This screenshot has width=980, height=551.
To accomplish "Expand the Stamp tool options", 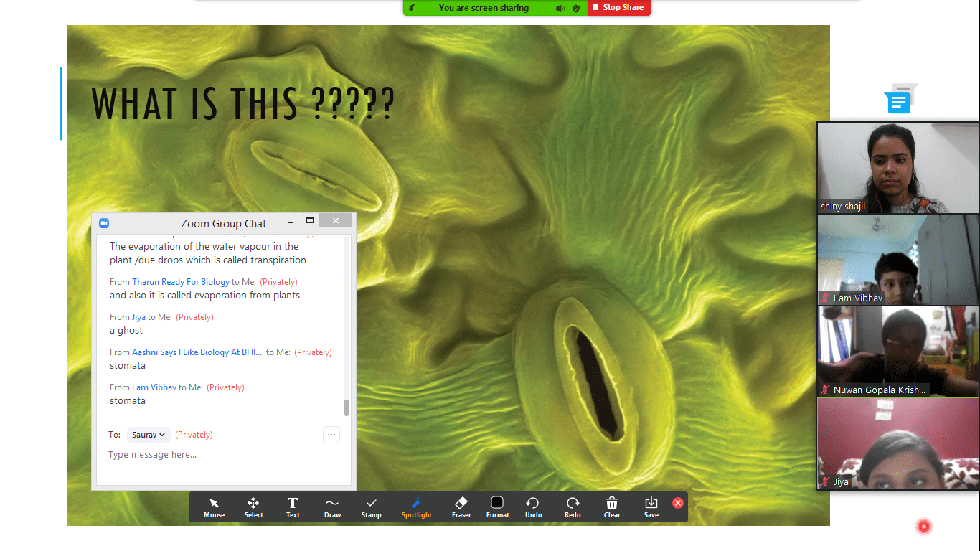I will click(371, 507).
